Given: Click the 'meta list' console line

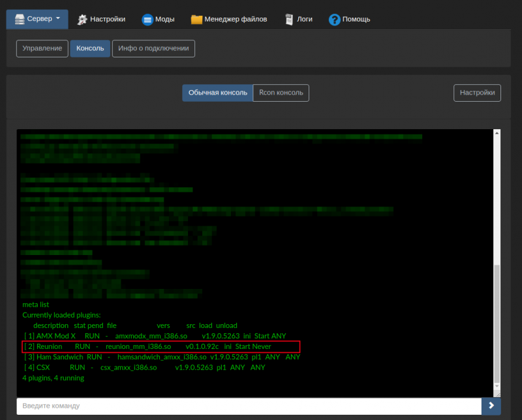Looking at the screenshot, I should (36, 305).
